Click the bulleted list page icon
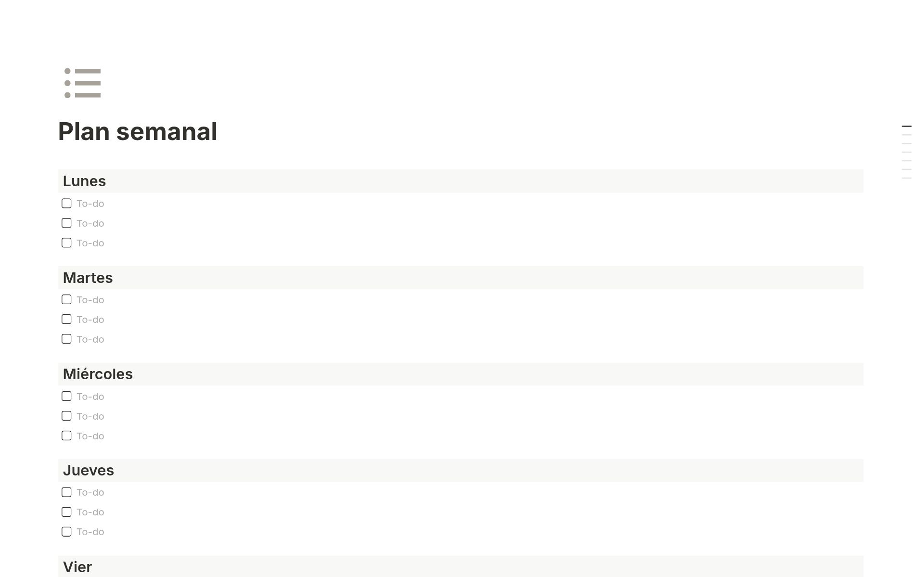 click(x=81, y=83)
